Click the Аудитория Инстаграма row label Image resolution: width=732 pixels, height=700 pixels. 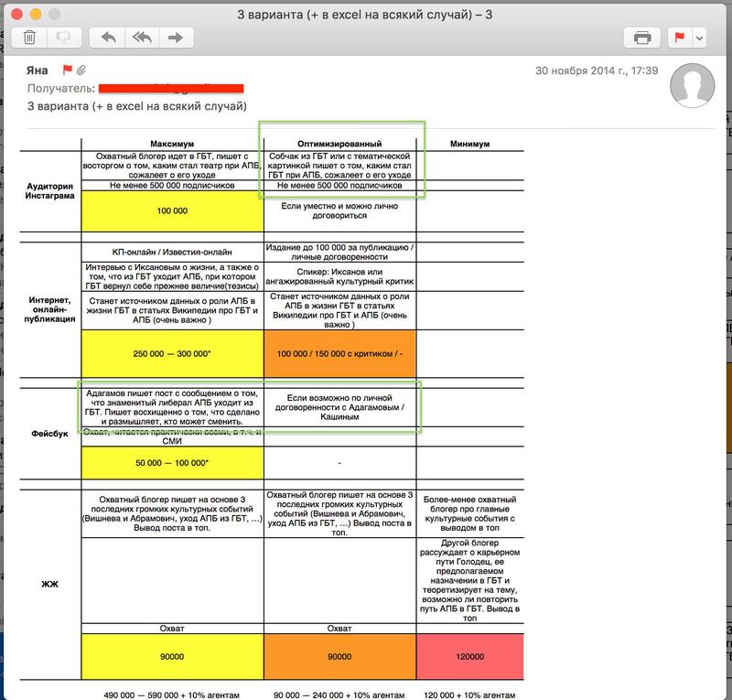[50, 191]
